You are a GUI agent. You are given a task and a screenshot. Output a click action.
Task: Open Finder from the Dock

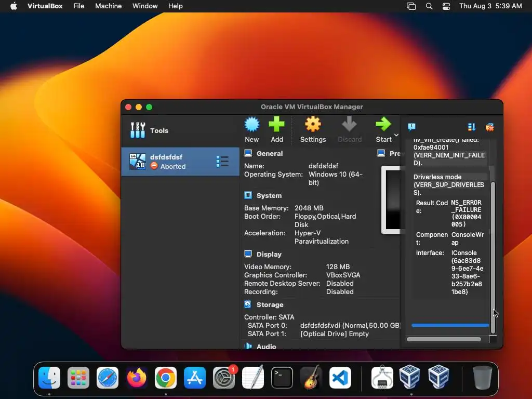tap(49, 377)
